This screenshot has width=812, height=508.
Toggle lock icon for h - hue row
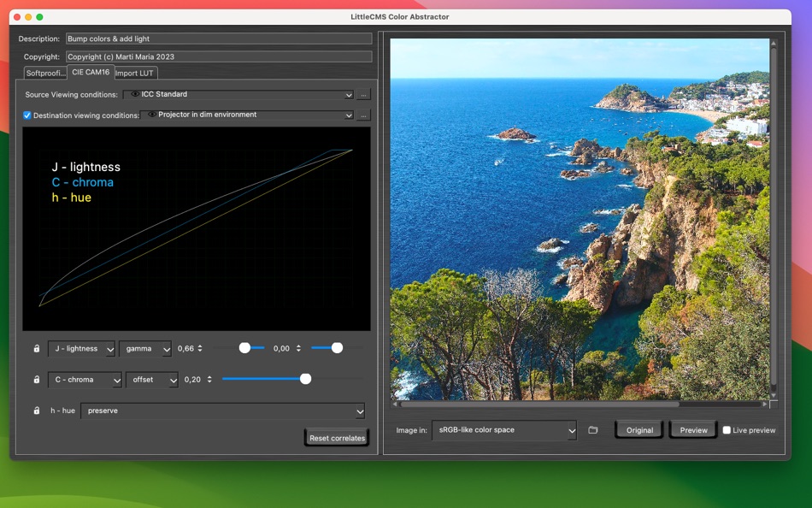click(36, 411)
